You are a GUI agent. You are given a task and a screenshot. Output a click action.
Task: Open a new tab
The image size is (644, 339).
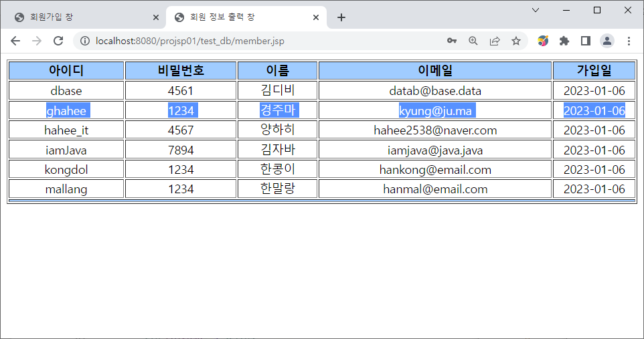(341, 17)
